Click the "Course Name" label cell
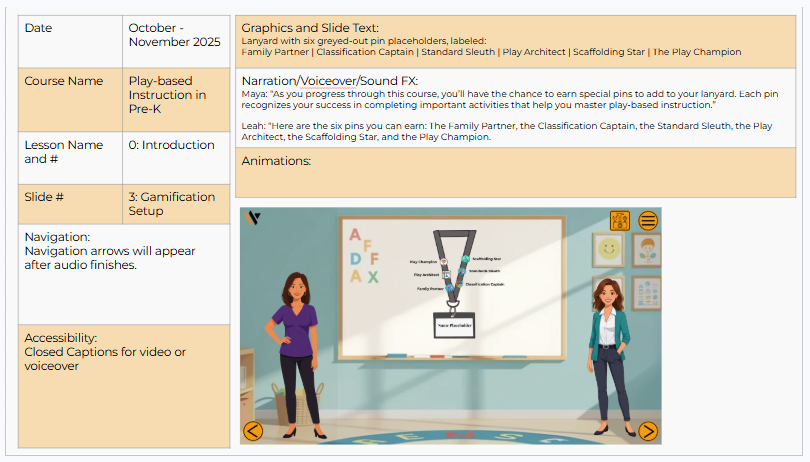Image resolution: width=810 pixels, height=462 pixels. pyautogui.click(x=70, y=100)
